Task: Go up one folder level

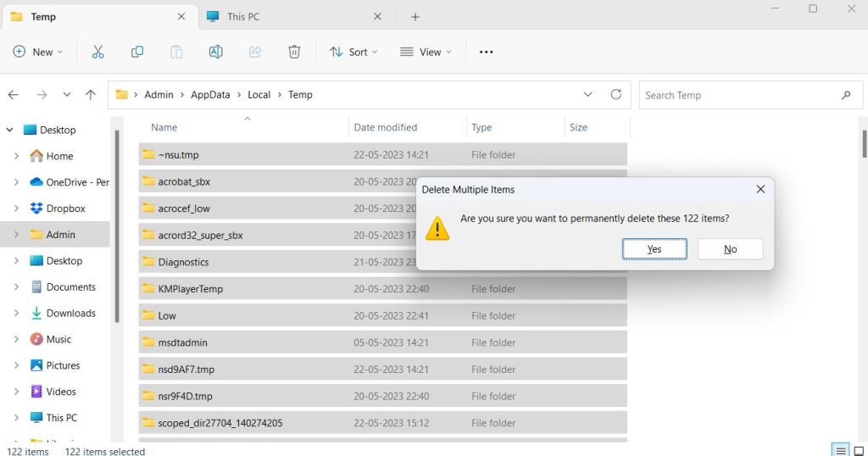Action: (x=91, y=95)
